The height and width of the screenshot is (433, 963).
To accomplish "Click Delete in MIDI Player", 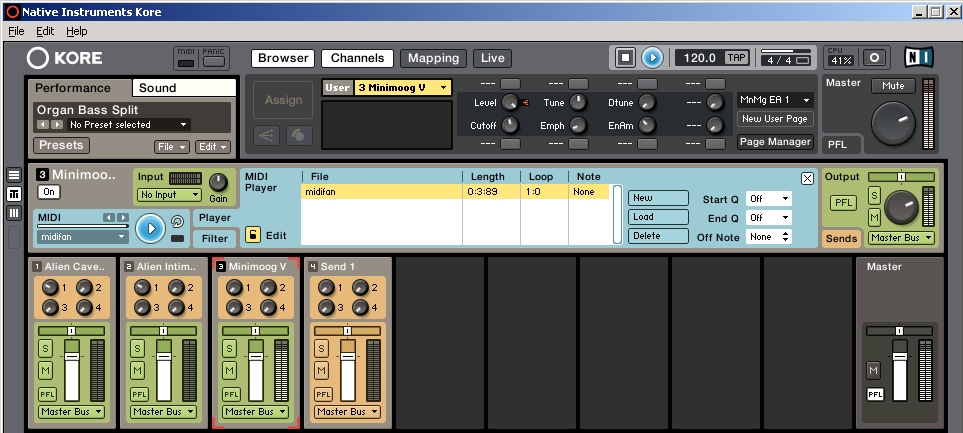I will [658, 236].
